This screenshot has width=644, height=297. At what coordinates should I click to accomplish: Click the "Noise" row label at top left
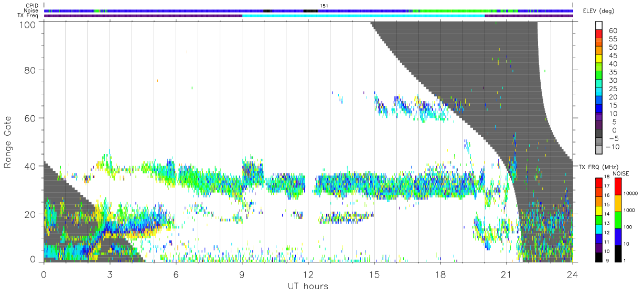[32, 10]
